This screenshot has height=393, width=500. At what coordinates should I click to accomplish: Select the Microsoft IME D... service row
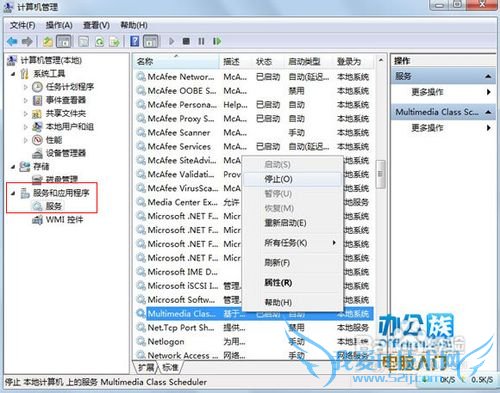[x=189, y=272]
